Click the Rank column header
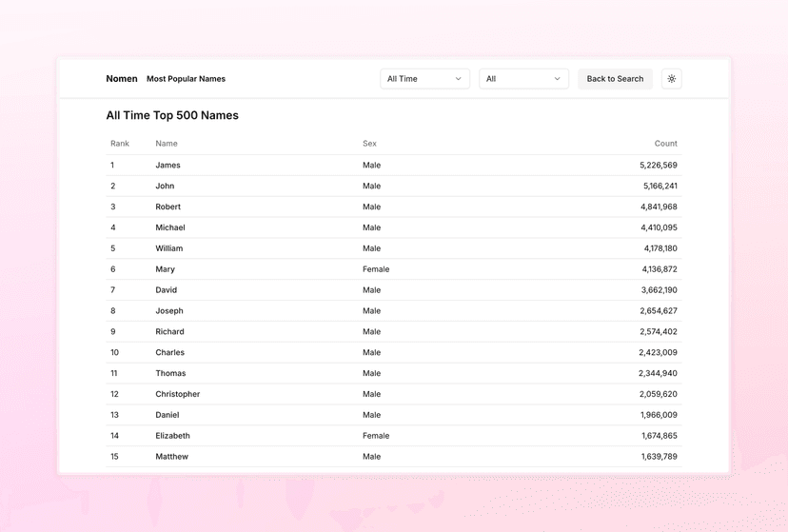The image size is (788, 532). tap(120, 144)
